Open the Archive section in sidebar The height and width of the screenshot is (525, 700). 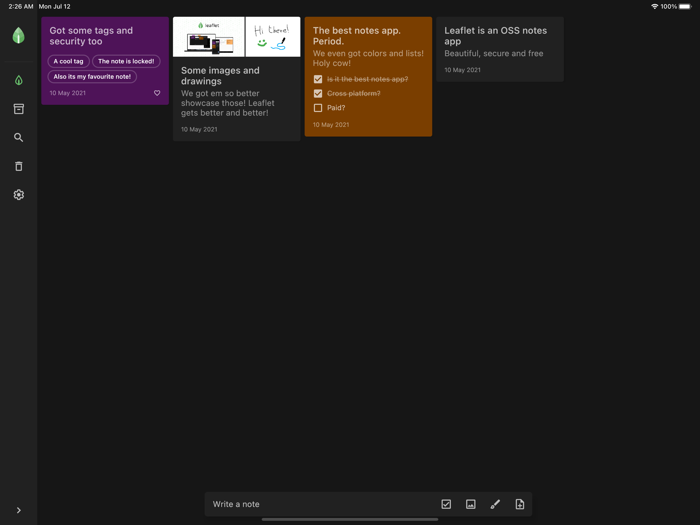coord(18,109)
